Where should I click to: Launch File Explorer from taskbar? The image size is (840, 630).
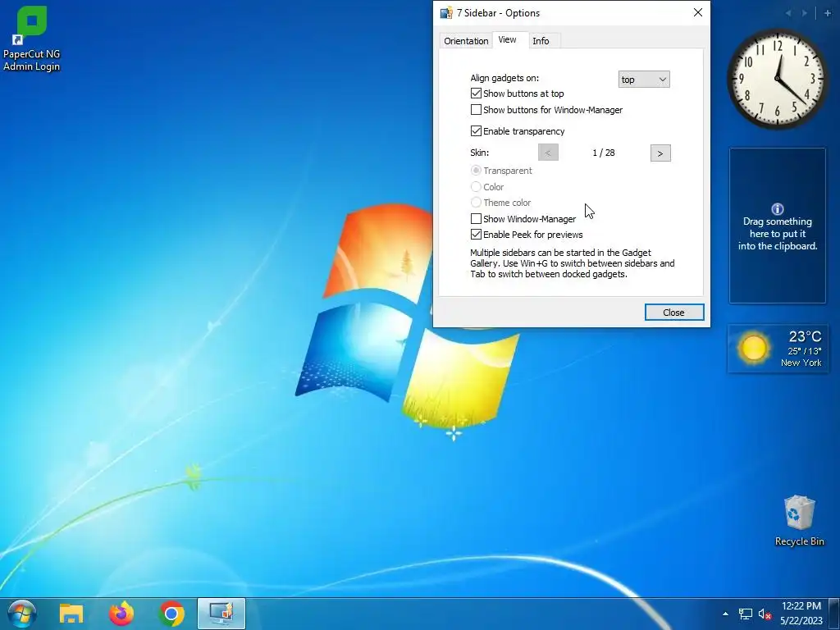[71, 614]
